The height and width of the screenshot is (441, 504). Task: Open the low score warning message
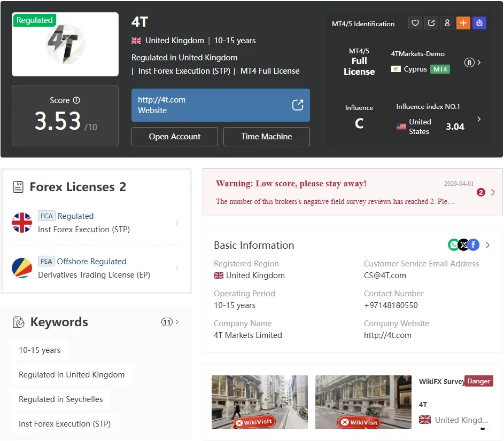point(353,192)
